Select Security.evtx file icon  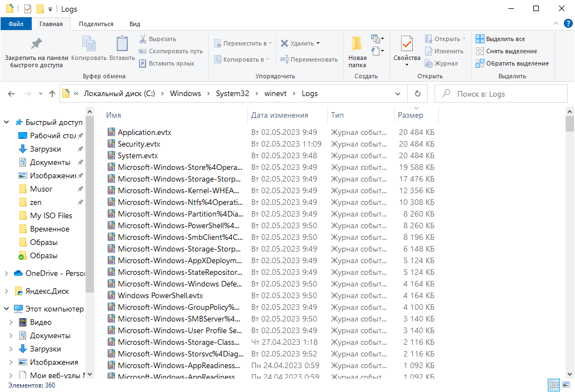111,144
